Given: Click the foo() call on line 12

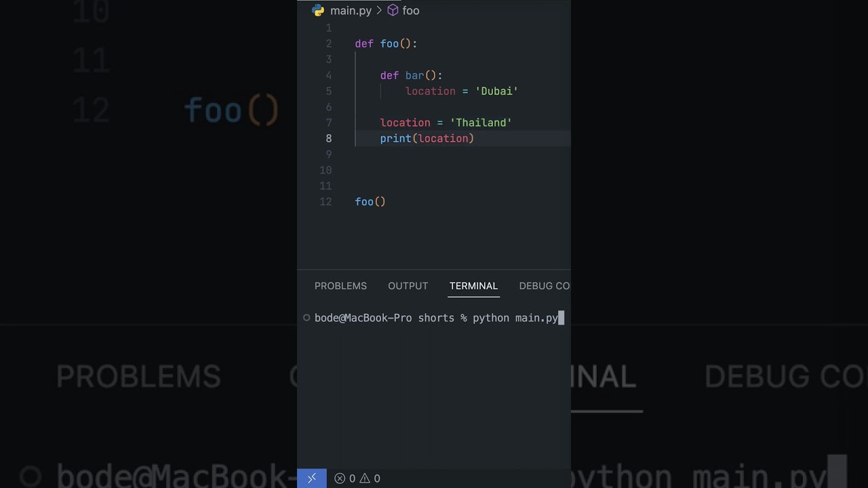Looking at the screenshot, I should click(370, 201).
